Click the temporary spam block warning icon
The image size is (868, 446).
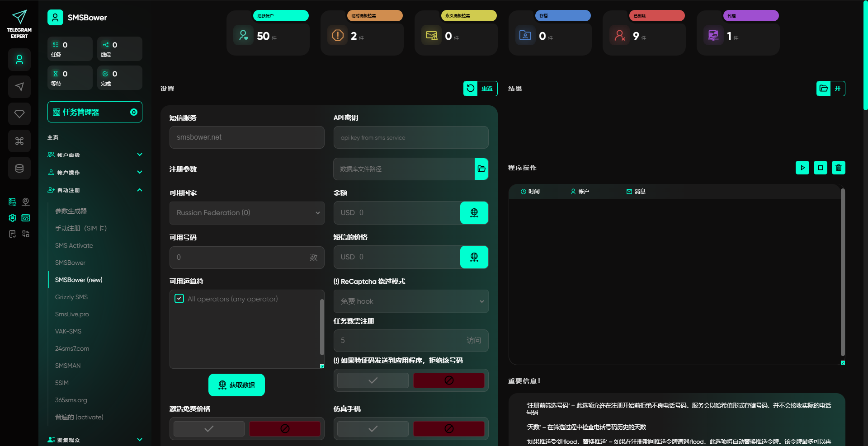coord(337,35)
